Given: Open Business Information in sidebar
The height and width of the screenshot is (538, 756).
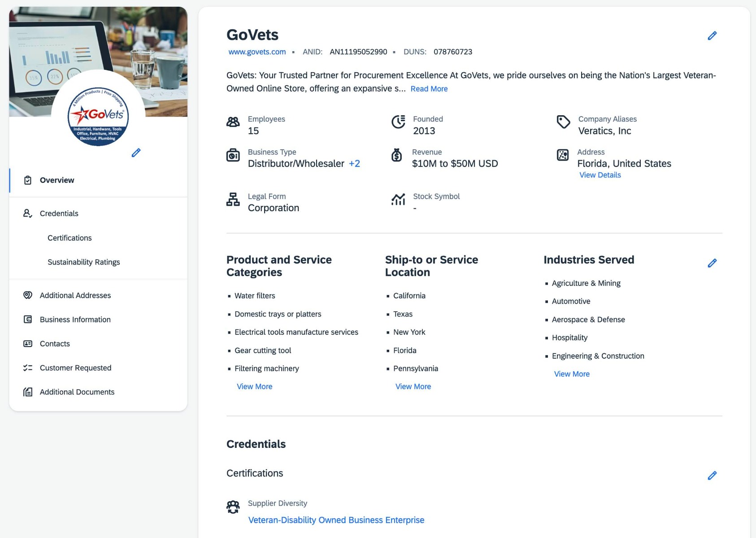Looking at the screenshot, I should coord(75,319).
